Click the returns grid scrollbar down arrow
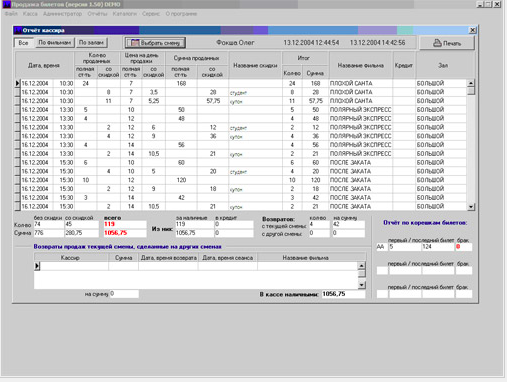This screenshot has width=507, height=382. pos(361,285)
